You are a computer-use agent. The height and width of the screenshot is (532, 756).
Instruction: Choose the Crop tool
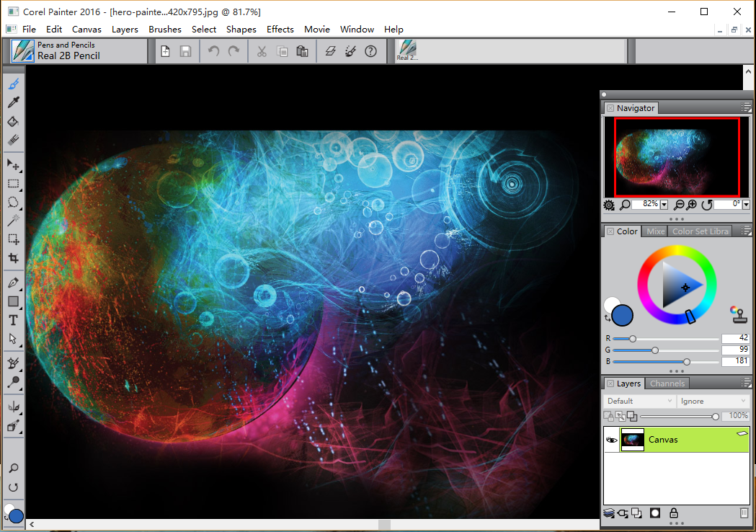click(13, 257)
